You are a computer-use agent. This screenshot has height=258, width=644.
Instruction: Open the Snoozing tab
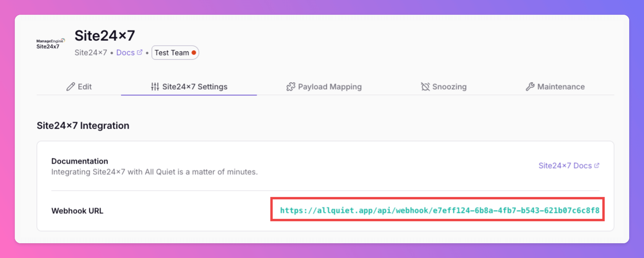click(444, 86)
